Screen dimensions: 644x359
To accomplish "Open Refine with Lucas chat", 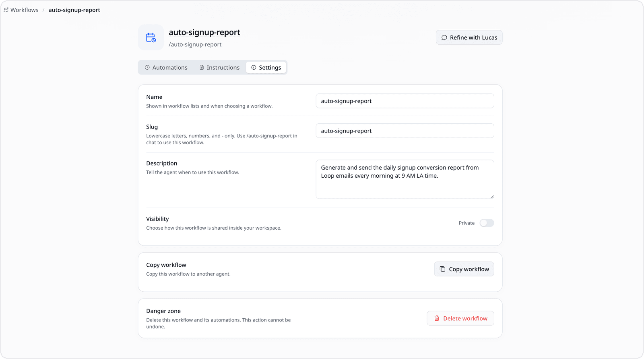I will point(469,37).
